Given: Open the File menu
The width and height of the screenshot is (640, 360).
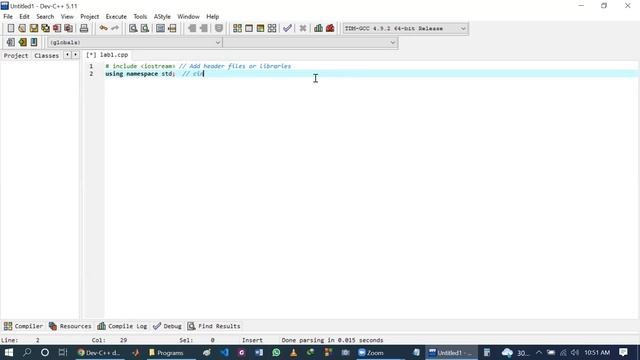Looking at the screenshot, I should coord(8,17).
